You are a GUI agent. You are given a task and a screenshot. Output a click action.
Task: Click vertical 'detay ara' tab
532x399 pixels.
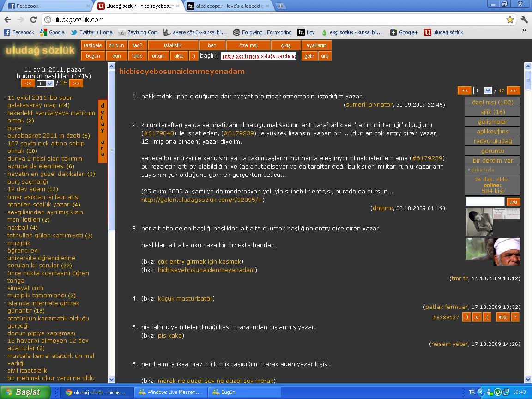(x=103, y=131)
